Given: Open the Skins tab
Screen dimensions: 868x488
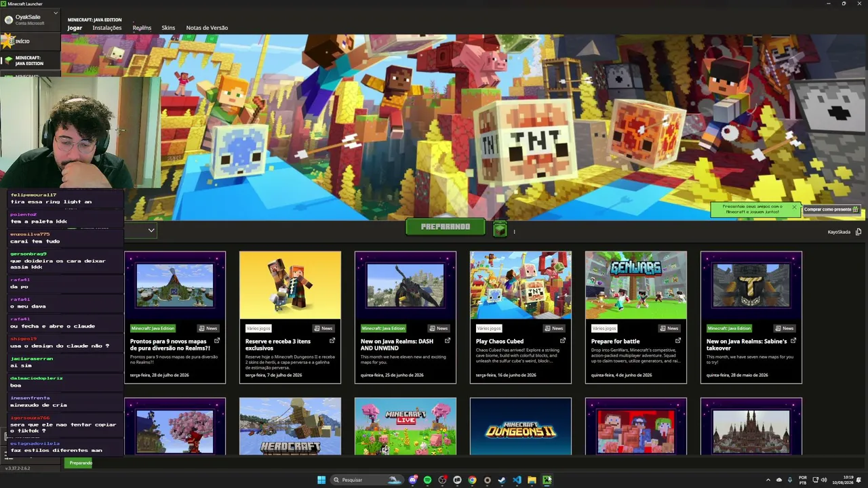Looking at the screenshot, I should [168, 28].
